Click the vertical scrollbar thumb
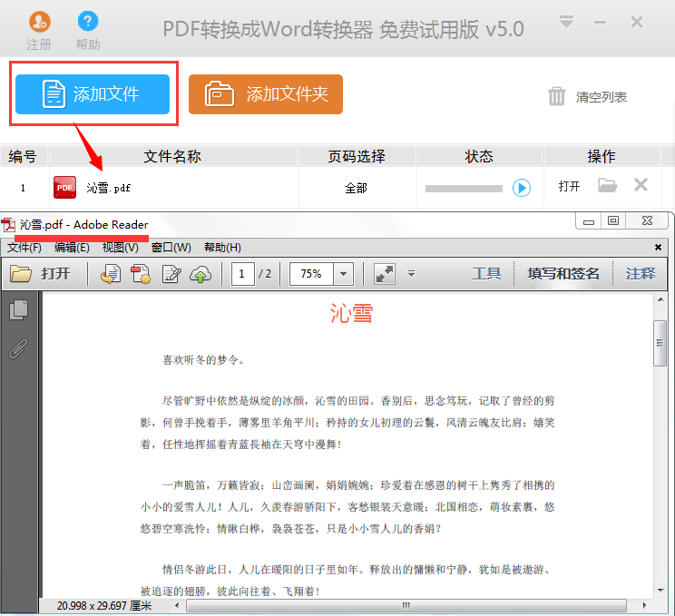 pos(660,343)
